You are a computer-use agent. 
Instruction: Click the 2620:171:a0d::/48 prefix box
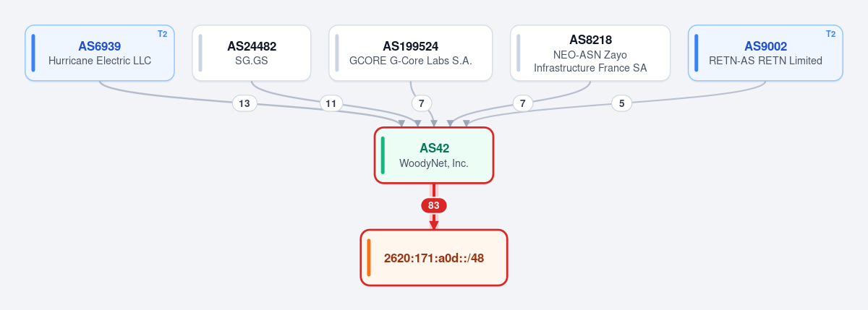(x=434, y=258)
